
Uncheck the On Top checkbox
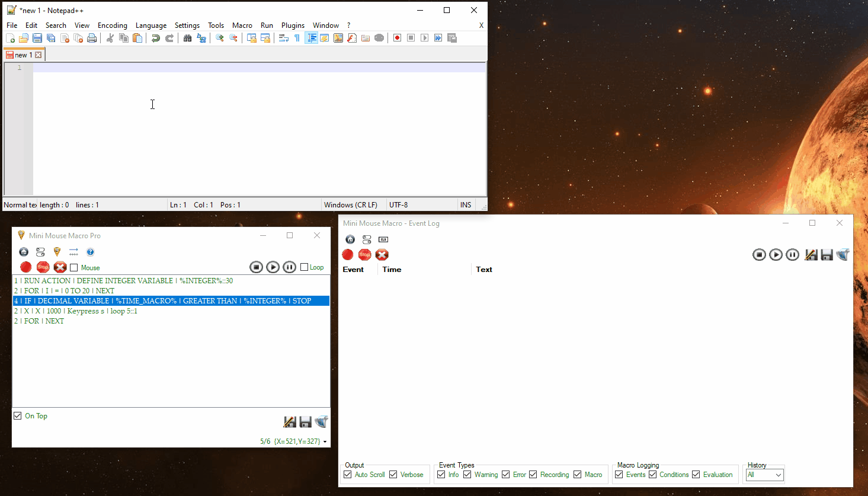point(18,416)
